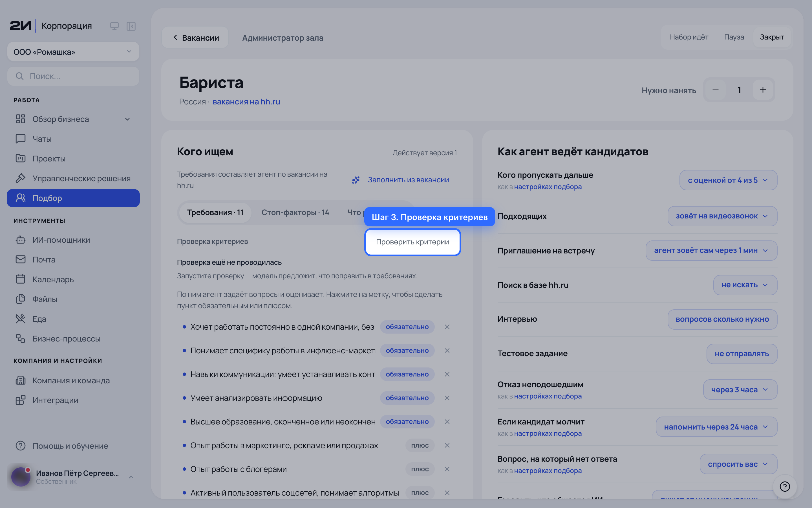Remove requirement 'Умеет анализировать информацию'

447,398
